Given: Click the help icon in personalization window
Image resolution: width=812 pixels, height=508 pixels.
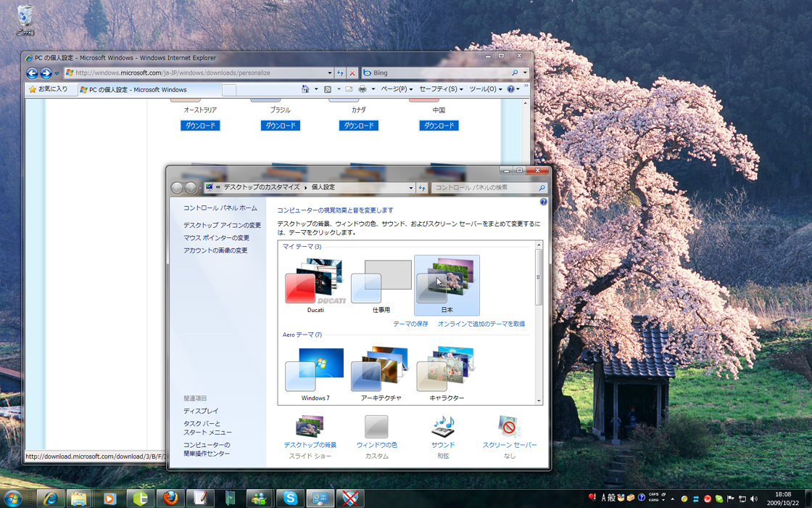Looking at the screenshot, I should tap(543, 202).
